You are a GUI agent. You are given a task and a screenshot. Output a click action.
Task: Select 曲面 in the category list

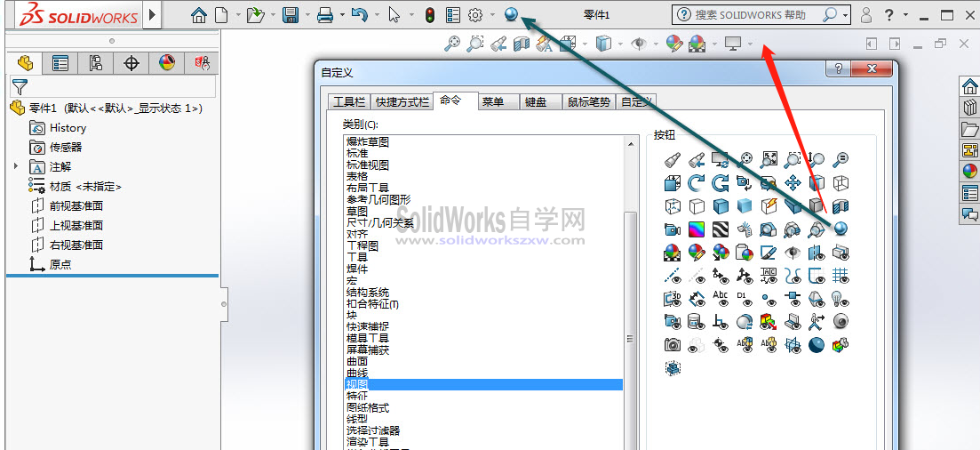coord(357,361)
